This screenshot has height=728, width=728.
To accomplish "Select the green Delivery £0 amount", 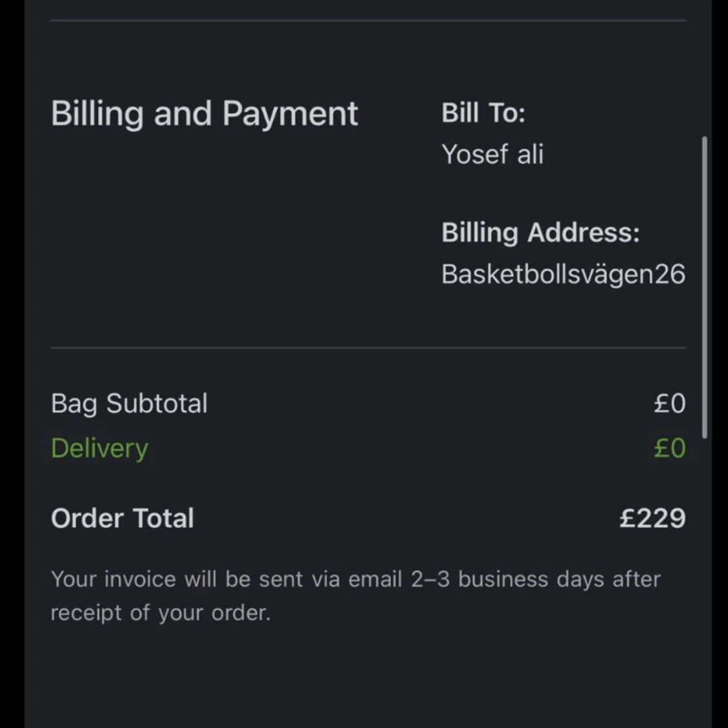I will pos(669,448).
